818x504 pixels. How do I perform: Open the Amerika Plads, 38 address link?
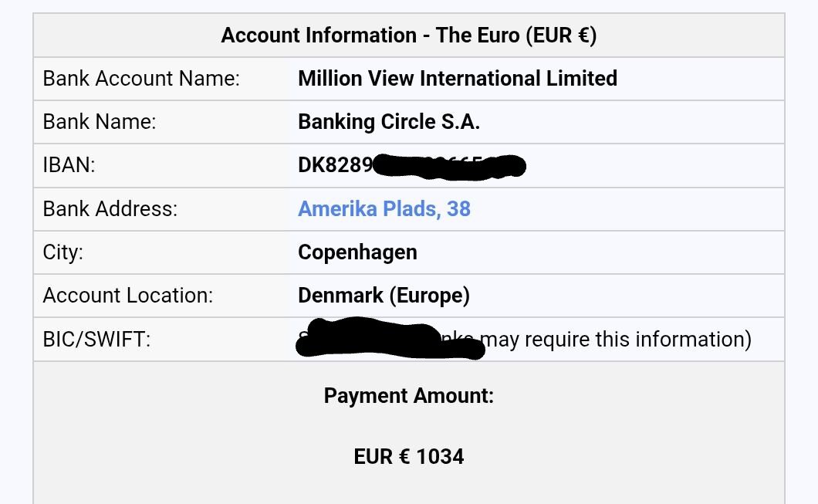[384, 209]
